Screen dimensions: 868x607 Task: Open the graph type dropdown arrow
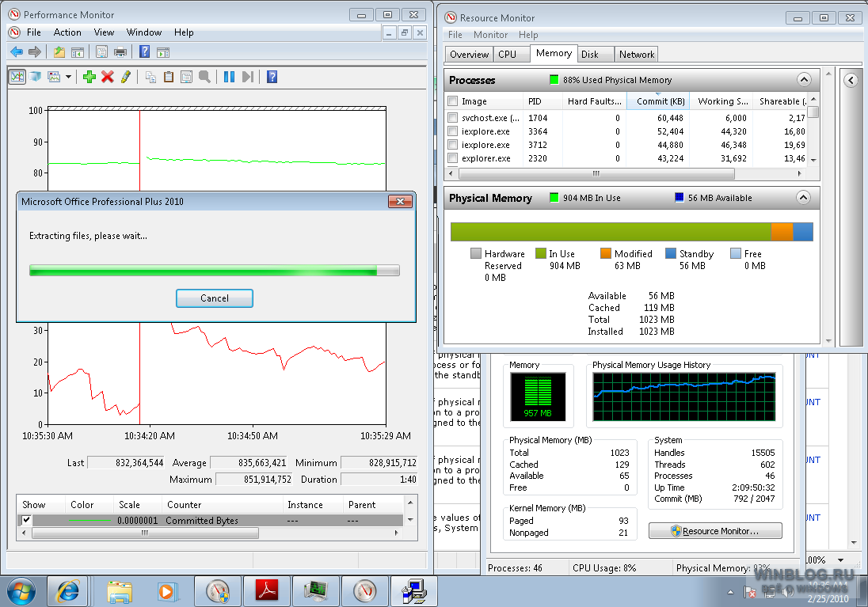pos(68,77)
